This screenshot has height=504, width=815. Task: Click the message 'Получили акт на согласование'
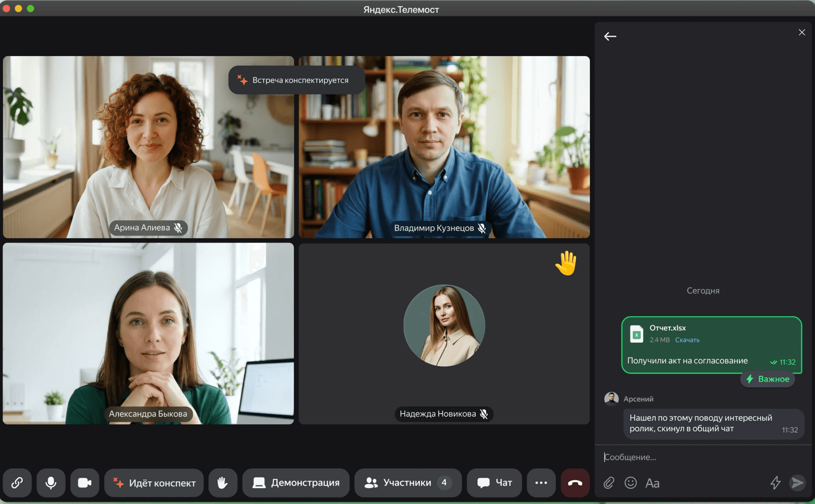[687, 361]
